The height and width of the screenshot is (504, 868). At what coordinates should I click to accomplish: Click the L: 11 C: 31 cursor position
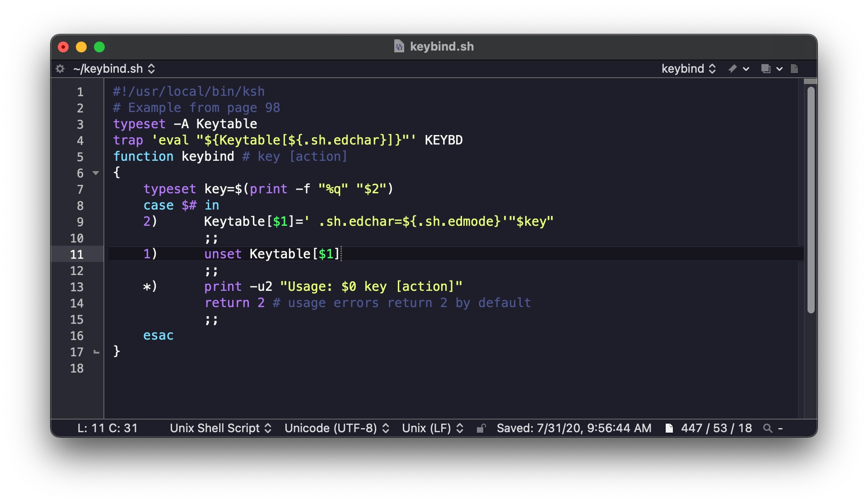(x=107, y=428)
